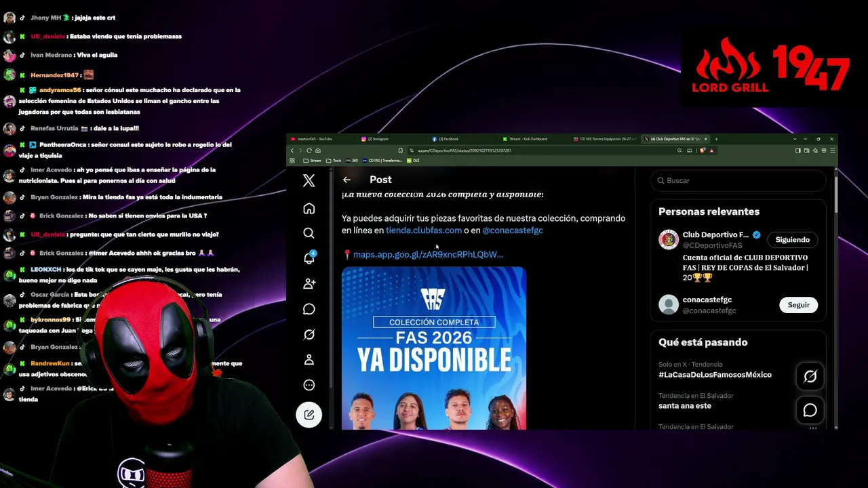The image size is (868, 488).
Task: Open Grok icon in X sidebar
Action: [x=309, y=334]
